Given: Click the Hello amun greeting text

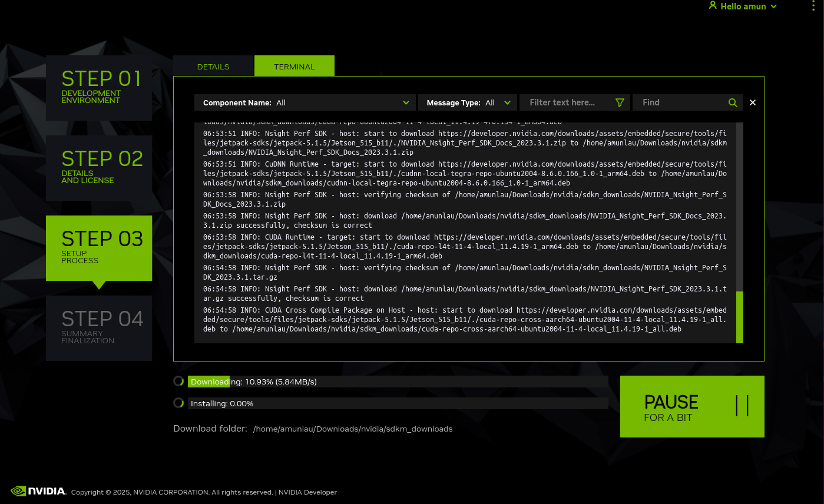Looking at the screenshot, I should (743, 6).
